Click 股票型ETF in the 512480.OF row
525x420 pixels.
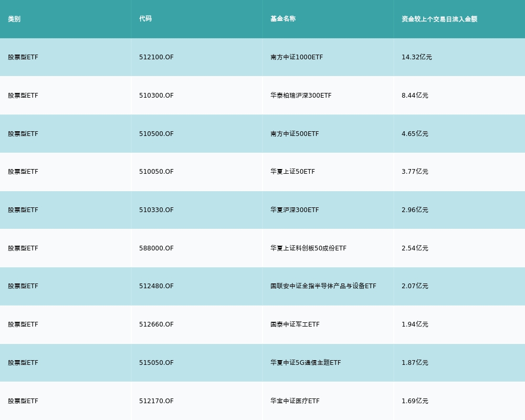point(23,286)
